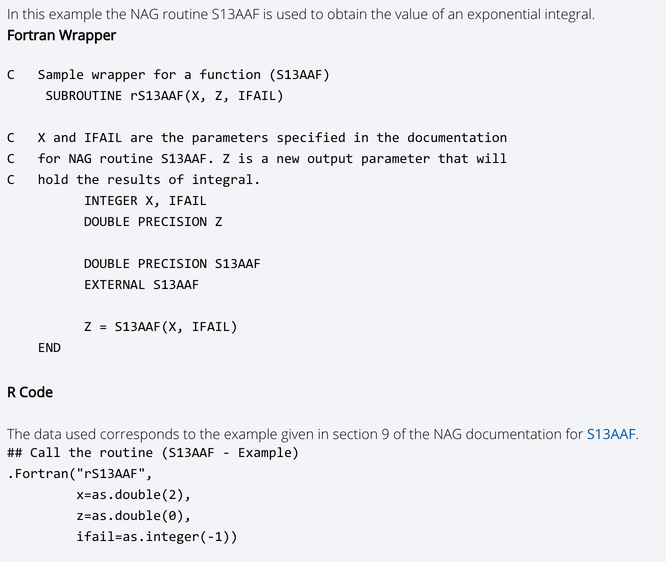Click the intro sentence about exponential integral
This screenshot has width=666, height=562.
pos(301,14)
